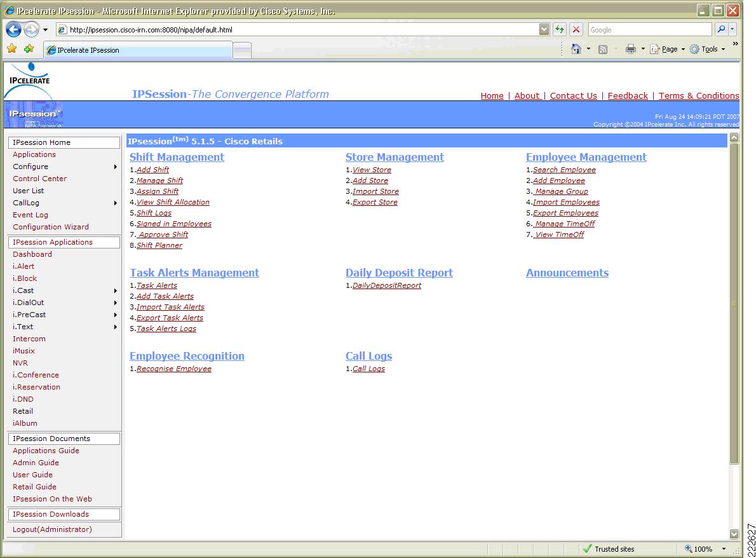Click the page scrollbar down arrow
The width and height of the screenshot is (756, 558).
(734, 534)
